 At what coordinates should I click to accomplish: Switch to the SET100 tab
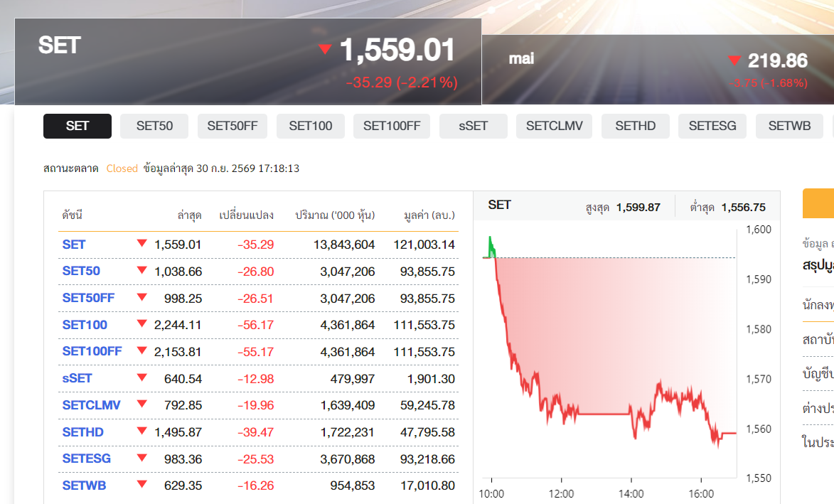(x=311, y=126)
